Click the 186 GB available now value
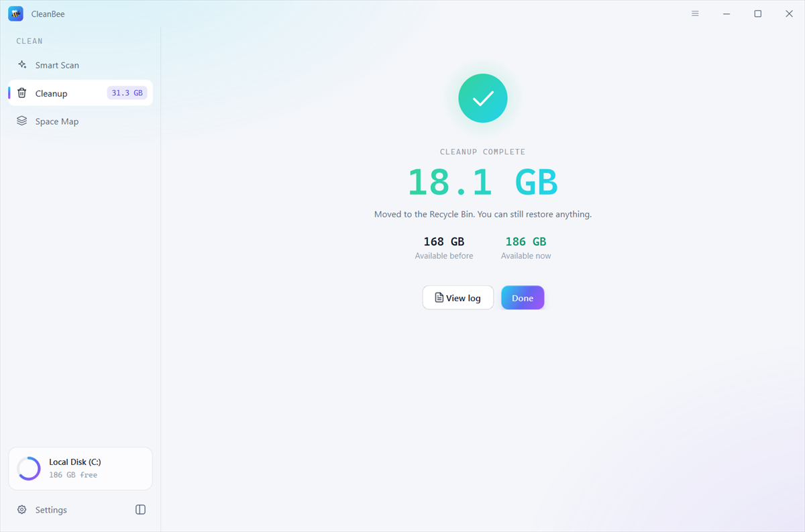 pyautogui.click(x=526, y=242)
